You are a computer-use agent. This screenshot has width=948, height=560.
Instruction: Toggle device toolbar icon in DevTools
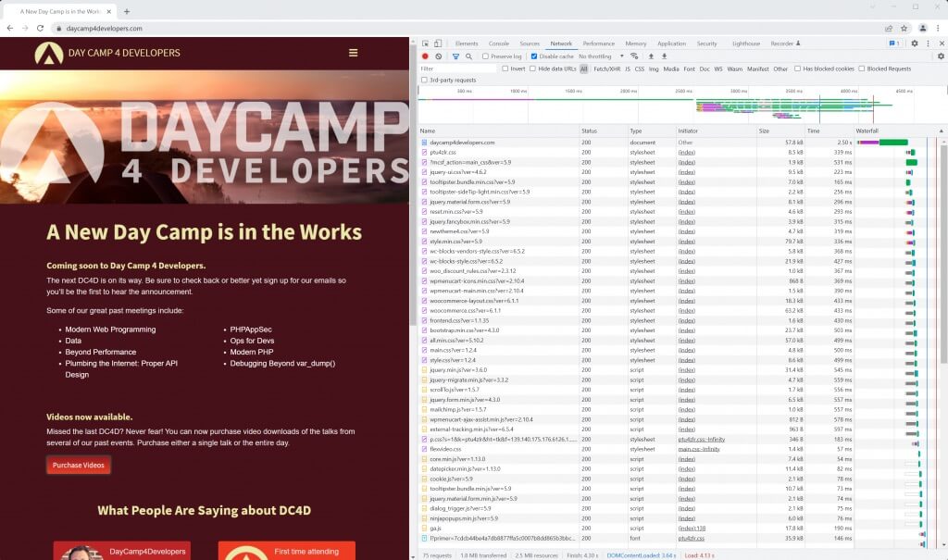(x=438, y=44)
